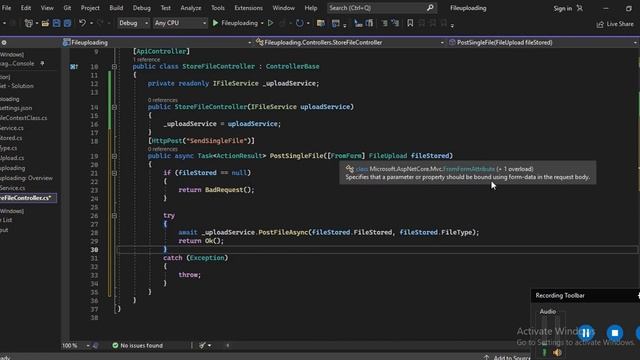Click the comment out selected lines icon
Viewport: 640px width, 360px height.
[384, 23]
